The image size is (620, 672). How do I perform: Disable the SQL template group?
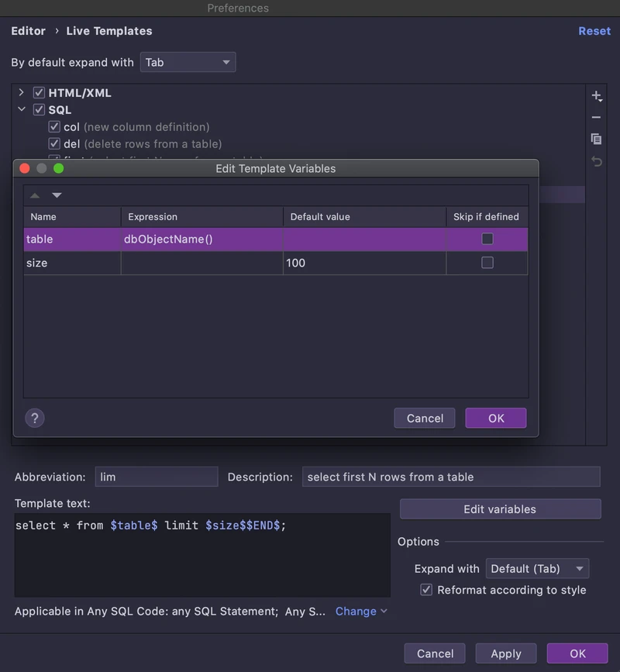pyautogui.click(x=39, y=109)
